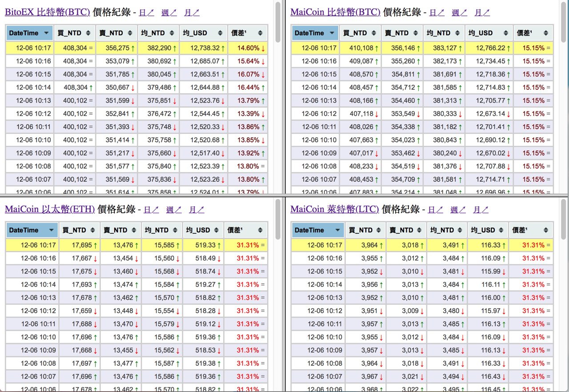This screenshot has height=392, width=569.
Task: Click the 356,275 sell price cell
Action: click(x=116, y=48)
